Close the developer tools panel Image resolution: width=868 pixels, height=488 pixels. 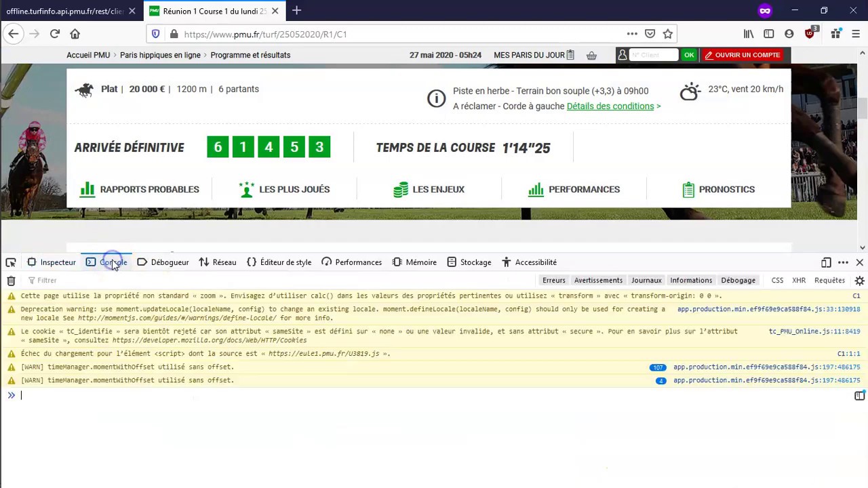(x=859, y=262)
